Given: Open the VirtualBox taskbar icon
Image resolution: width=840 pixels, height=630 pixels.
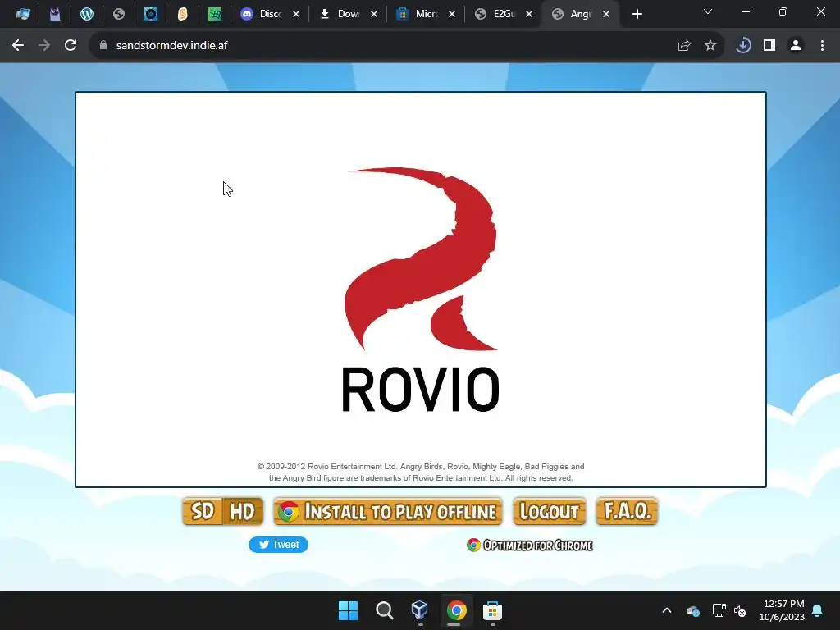Looking at the screenshot, I should click(x=420, y=610).
